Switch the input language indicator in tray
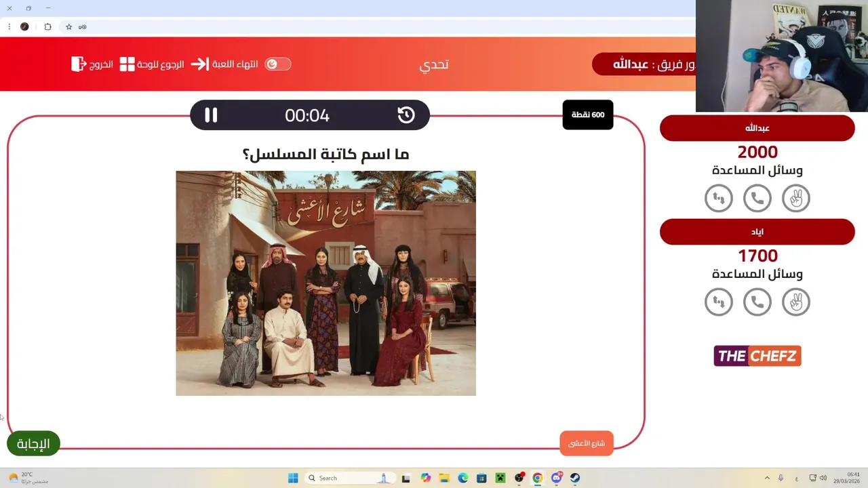The width and height of the screenshot is (868, 488). click(797, 478)
